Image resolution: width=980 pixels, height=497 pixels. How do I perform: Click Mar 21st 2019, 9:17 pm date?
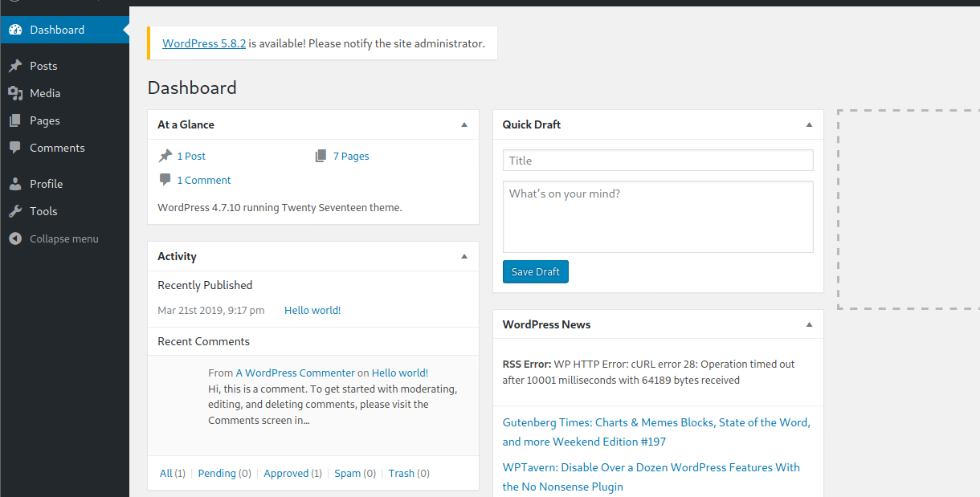210,310
